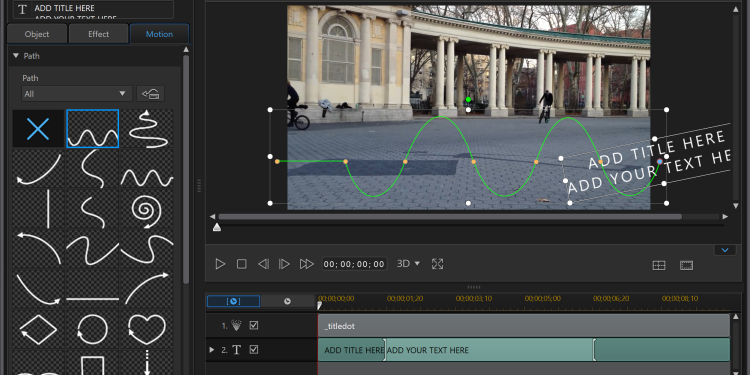Select the no-path X thumbnail

38,129
